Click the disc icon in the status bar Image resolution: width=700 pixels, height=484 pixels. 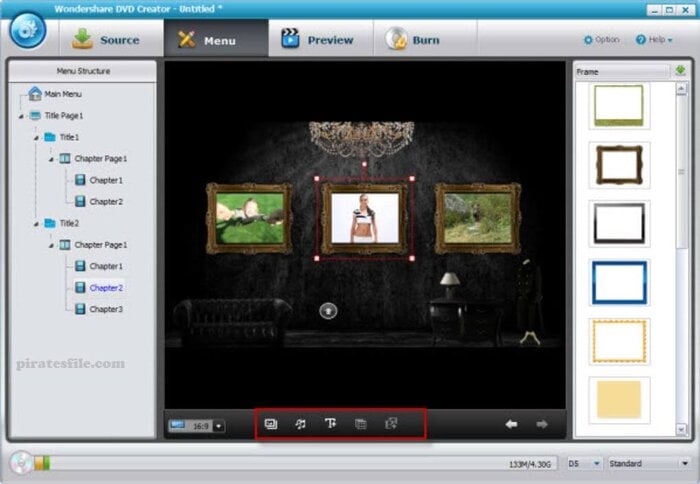(21, 463)
